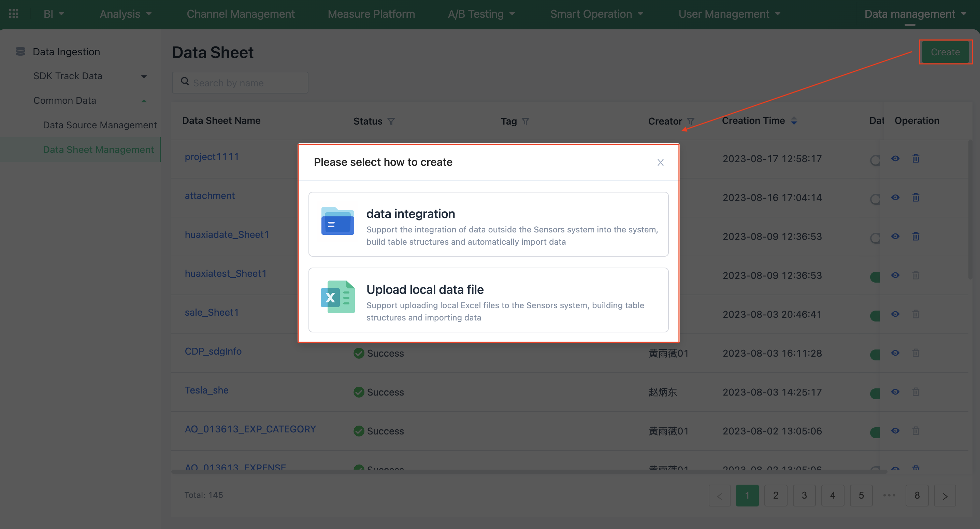Open the Smart Operation dropdown menu
This screenshot has width=980, height=529.
click(596, 14)
